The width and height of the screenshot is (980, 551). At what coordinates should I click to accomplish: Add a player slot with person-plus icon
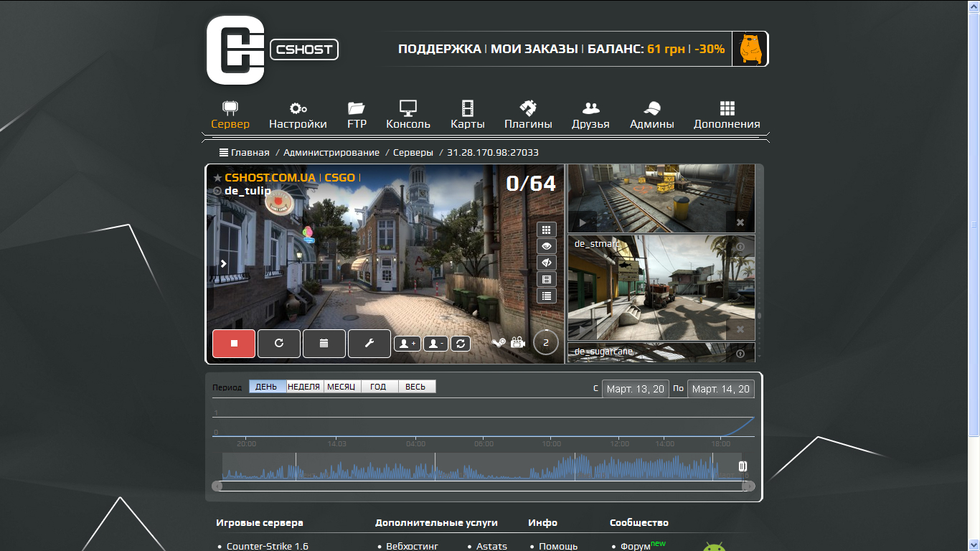click(x=407, y=344)
